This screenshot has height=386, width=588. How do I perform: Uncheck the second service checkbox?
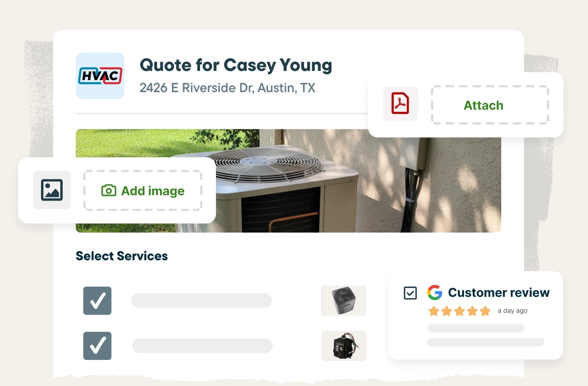tap(97, 345)
